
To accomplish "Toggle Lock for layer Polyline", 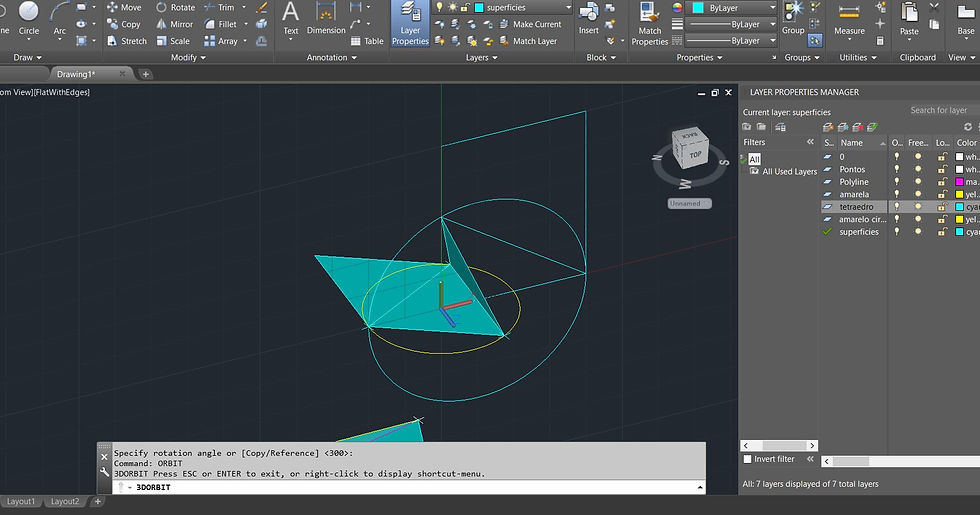I will [942, 182].
